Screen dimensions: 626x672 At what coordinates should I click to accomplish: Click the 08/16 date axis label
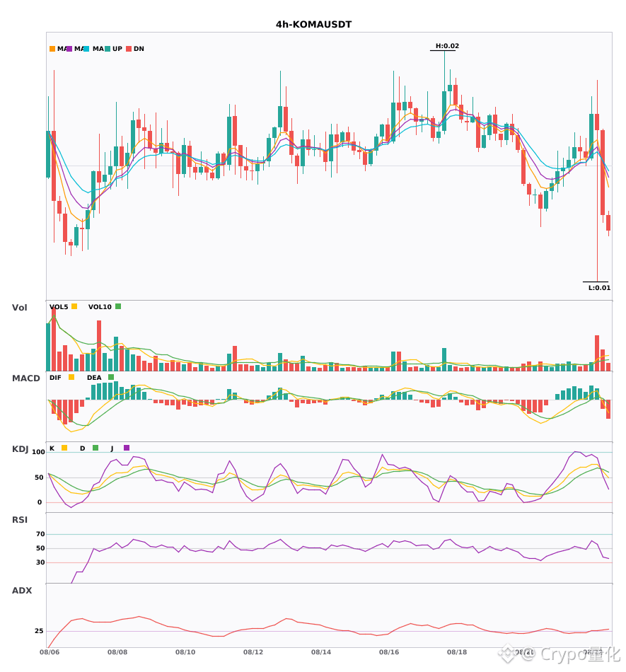(x=389, y=652)
